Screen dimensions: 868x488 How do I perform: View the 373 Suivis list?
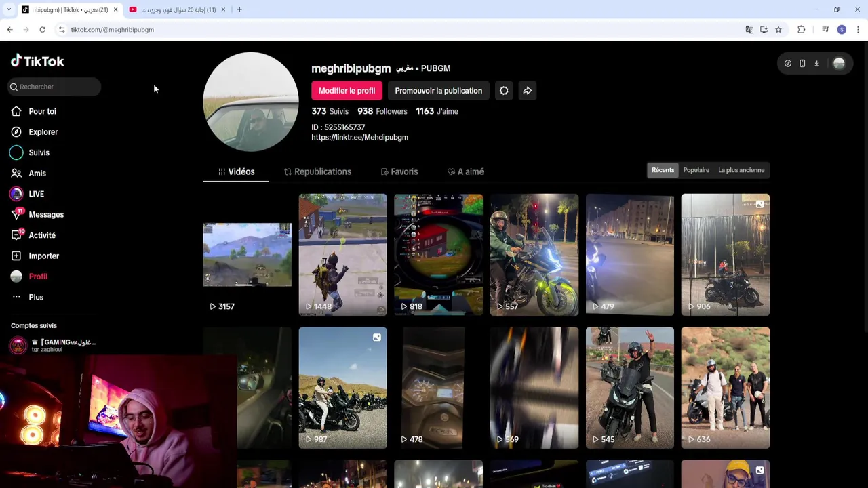[x=330, y=111]
